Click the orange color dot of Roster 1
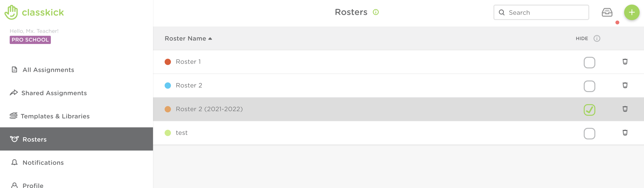This screenshot has width=644, height=188. point(168,62)
